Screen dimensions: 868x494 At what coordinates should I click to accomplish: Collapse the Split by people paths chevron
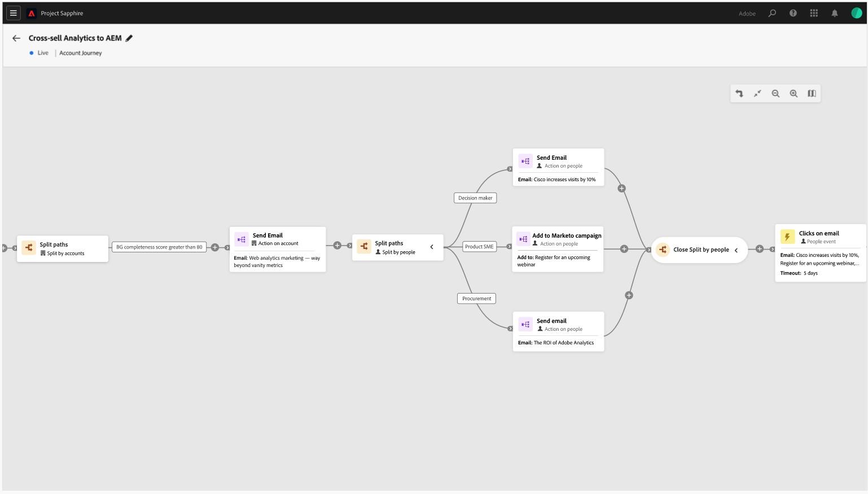point(432,247)
